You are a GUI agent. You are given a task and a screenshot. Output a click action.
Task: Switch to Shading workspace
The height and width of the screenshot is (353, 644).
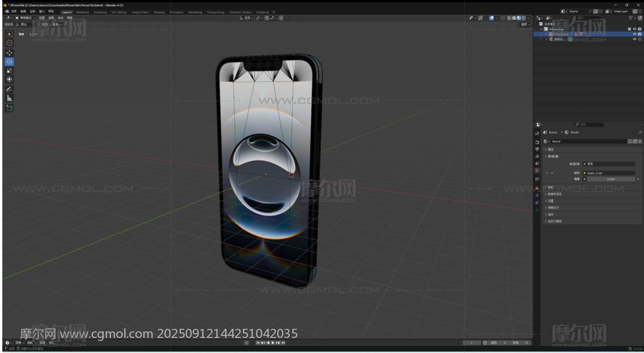pos(159,12)
